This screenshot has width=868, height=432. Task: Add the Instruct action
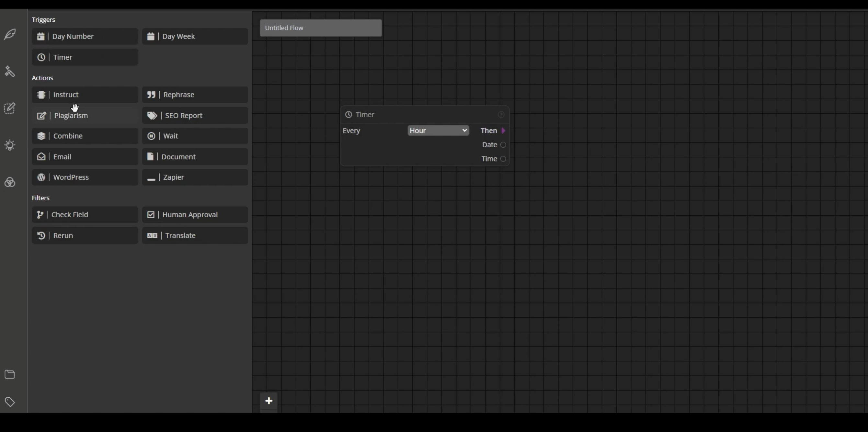pyautogui.click(x=85, y=95)
